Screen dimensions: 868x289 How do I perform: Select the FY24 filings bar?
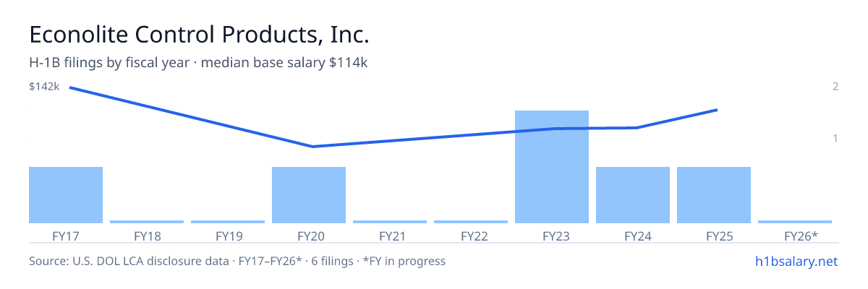[633, 195]
